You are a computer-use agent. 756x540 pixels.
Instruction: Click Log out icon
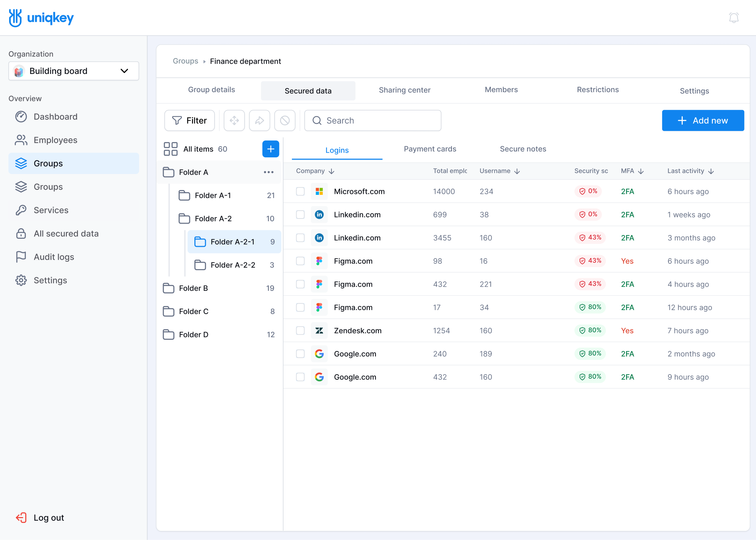point(21,518)
